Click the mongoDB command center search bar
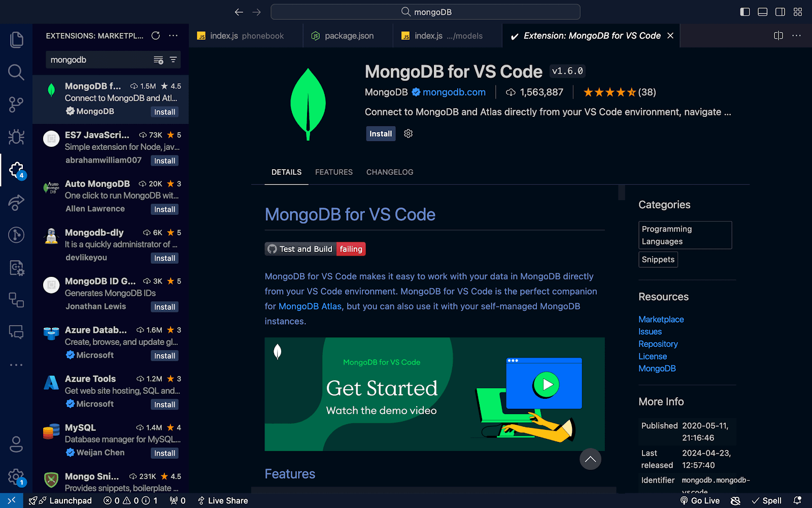Image resolution: width=812 pixels, height=508 pixels. 425,12
